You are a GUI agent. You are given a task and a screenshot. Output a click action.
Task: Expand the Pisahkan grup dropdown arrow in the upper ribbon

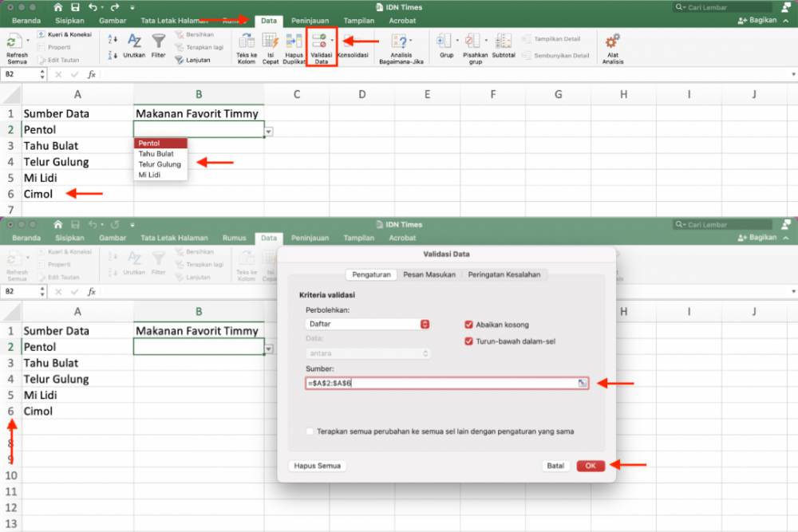[x=486, y=40]
